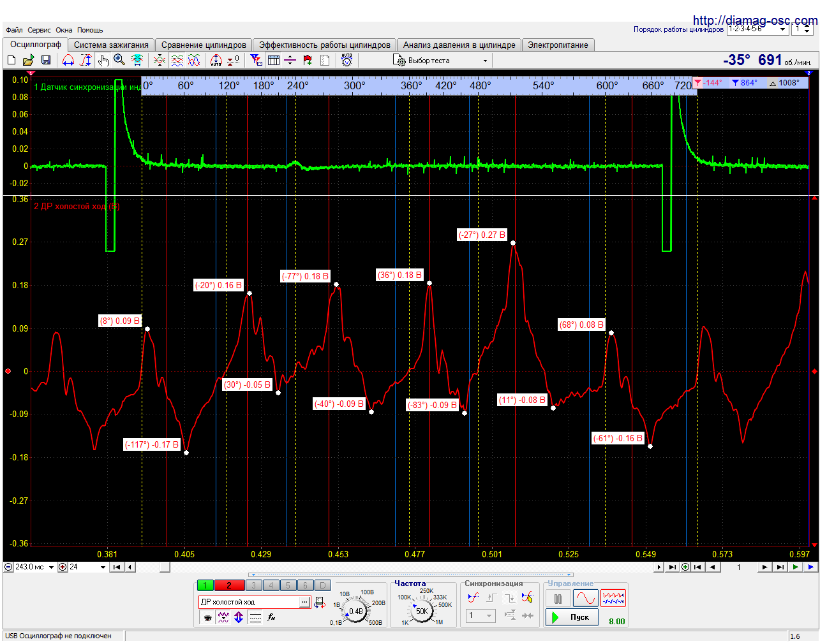Viewport: 827px width, 644px height.
Task: Click the cyan waveform fit icon
Action: [x=137, y=60]
